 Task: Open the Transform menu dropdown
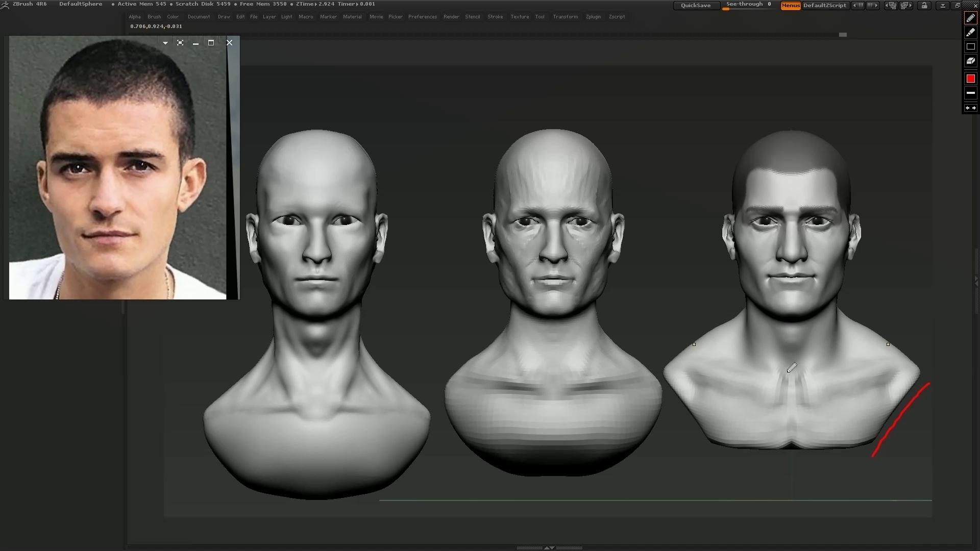tap(565, 17)
